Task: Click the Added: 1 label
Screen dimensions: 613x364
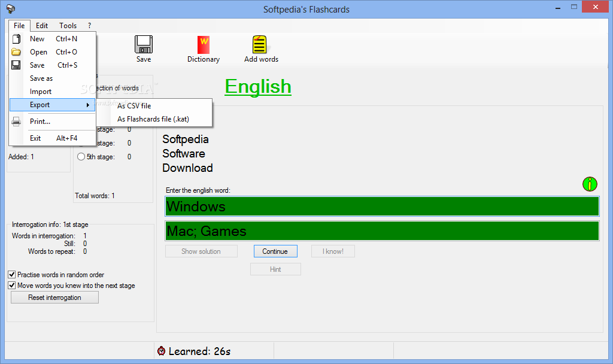Action: [21, 157]
